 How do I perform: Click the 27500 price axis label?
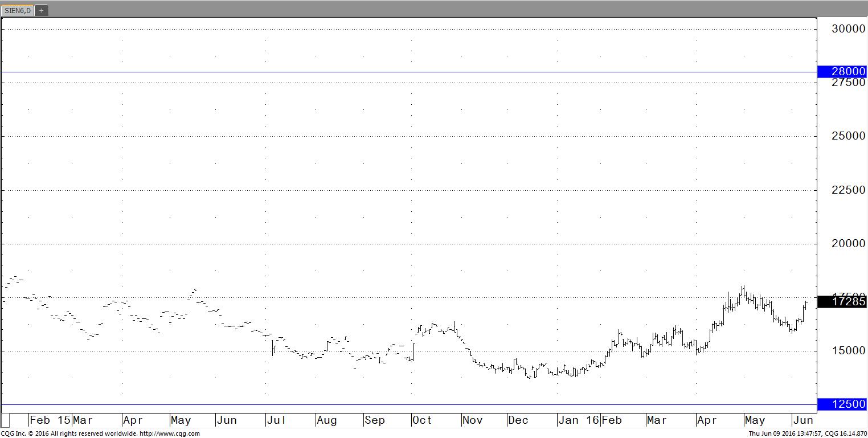click(x=848, y=83)
